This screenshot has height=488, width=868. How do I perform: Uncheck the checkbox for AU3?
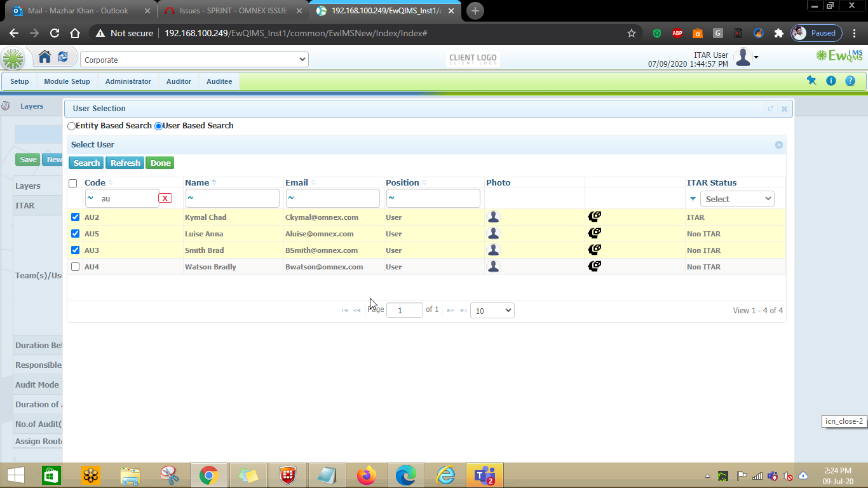point(75,250)
